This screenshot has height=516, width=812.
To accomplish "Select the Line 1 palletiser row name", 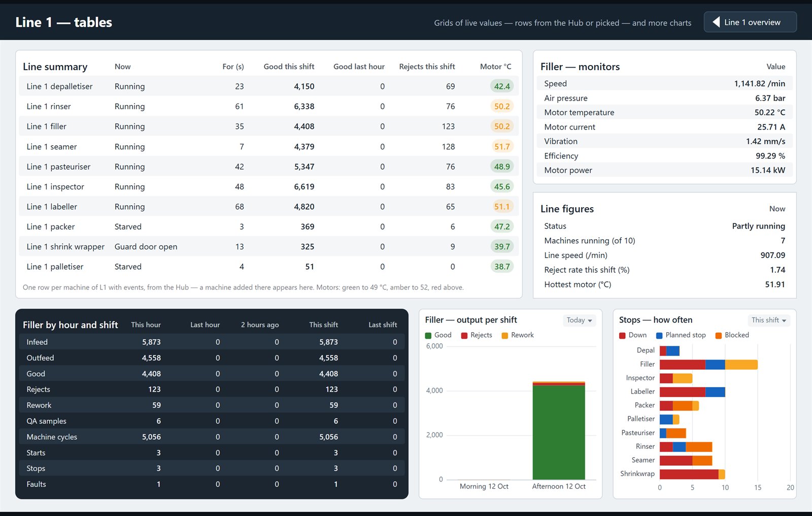I will [55, 267].
